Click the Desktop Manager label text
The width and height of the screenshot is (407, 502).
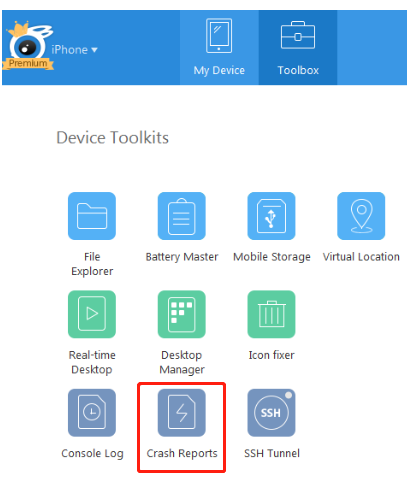click(x=182, y=362)
